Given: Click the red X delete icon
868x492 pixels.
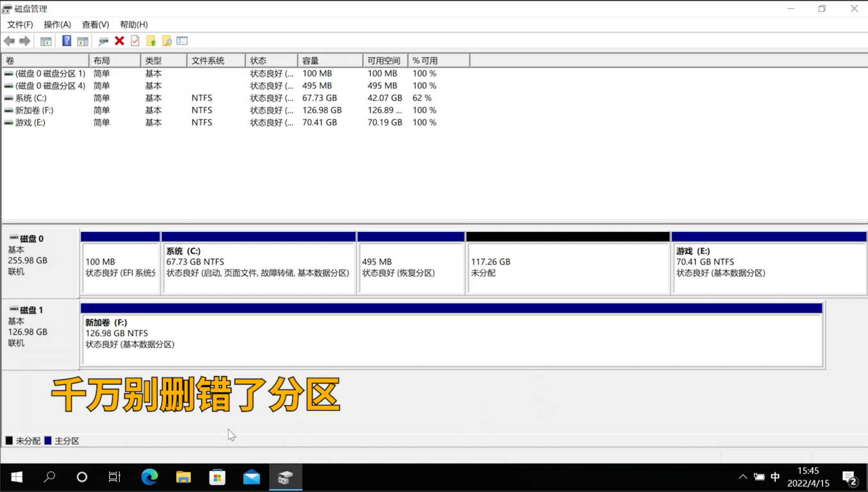Looking at the screenshot, I should (119, 41).
